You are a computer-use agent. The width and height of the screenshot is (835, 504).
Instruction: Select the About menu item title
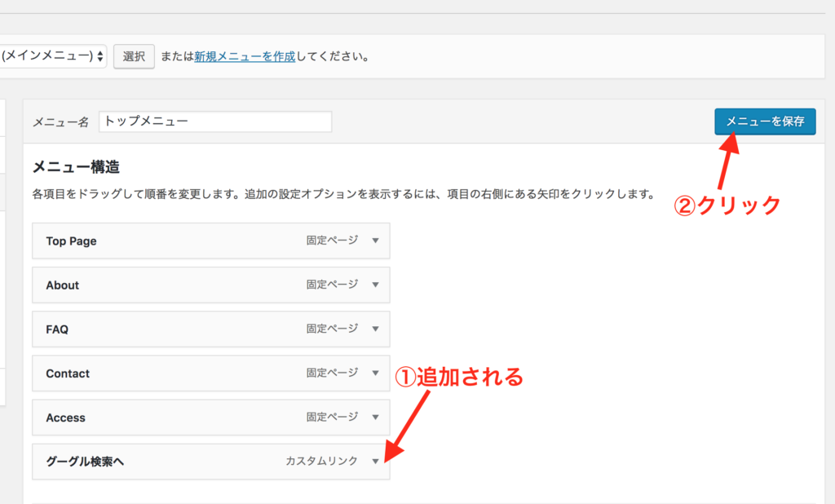point(63,285)
